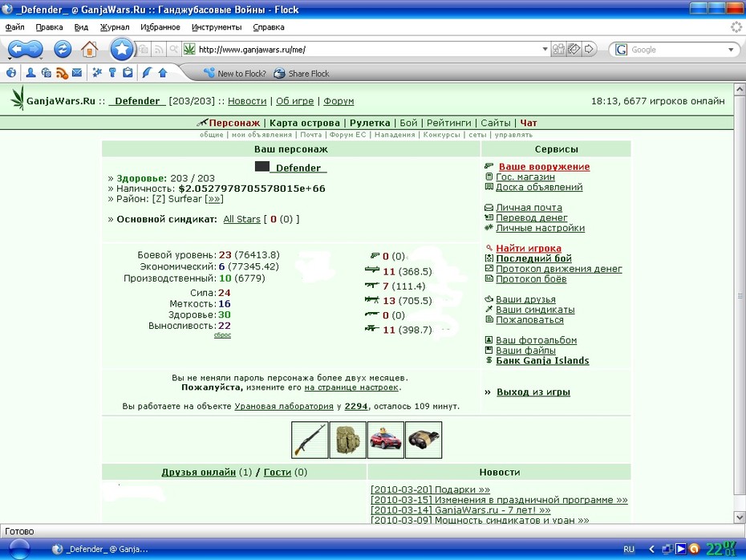Open the Справка menu
Viewport: 746px width, 560px height.
(x=269, y=27)
